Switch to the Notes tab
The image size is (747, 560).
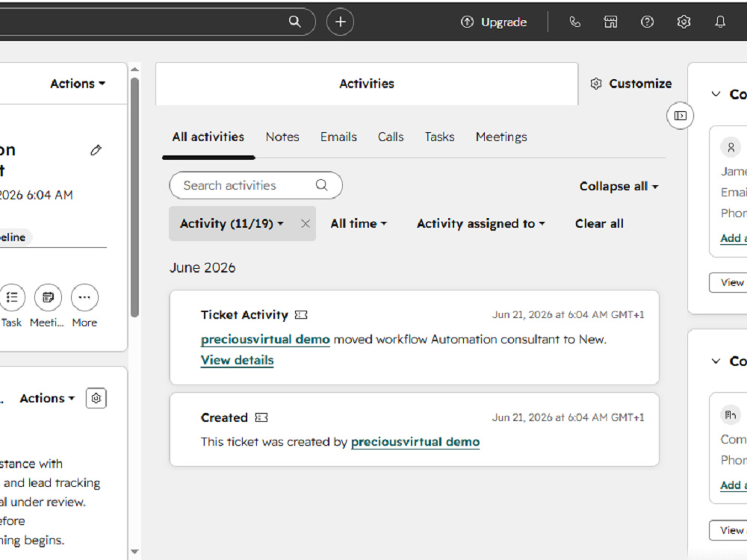tap(282, 137)
